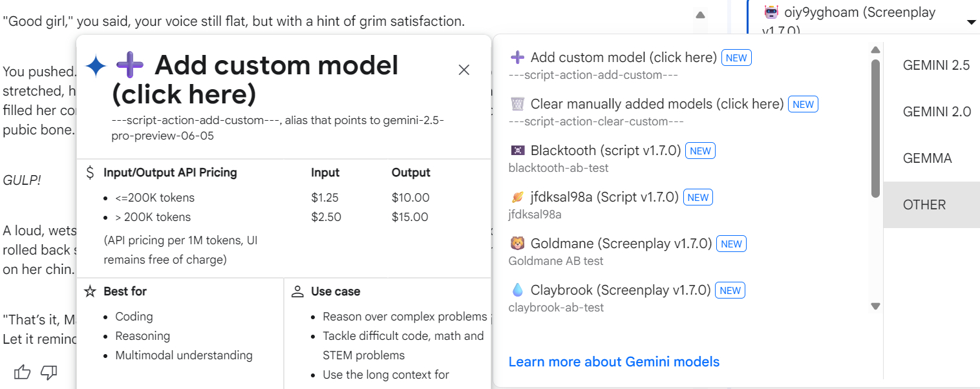This screenshot has width=980, height=389.
Task: Click the 'Goldmane AB test' subtitle text
Action: [x=556, y=261]
